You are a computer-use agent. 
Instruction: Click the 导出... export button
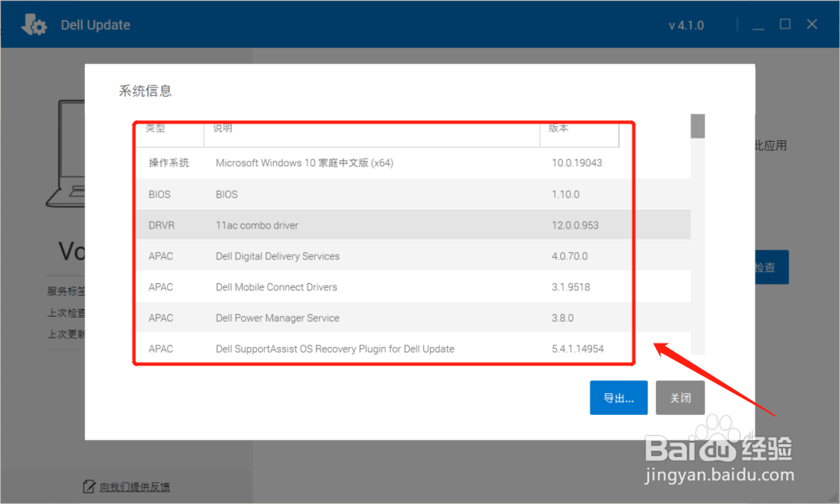pos(619,397)
